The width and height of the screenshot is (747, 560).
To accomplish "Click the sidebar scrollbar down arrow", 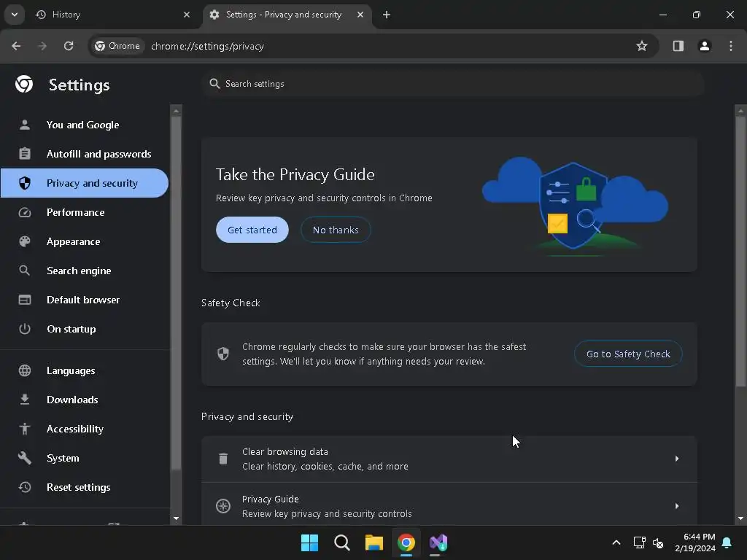I will point(177,518).
